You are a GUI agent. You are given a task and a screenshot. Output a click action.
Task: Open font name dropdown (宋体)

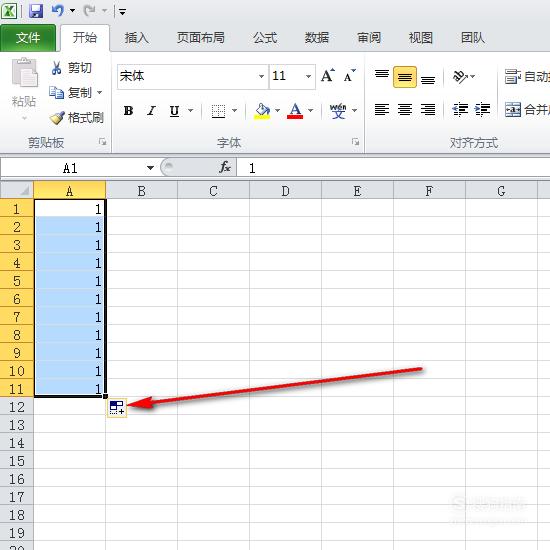(x=261, y=76)
